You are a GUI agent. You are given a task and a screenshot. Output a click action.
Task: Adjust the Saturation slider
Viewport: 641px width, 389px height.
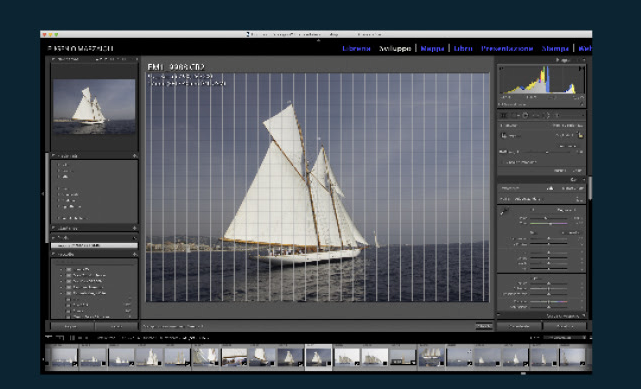coord(548,307)
